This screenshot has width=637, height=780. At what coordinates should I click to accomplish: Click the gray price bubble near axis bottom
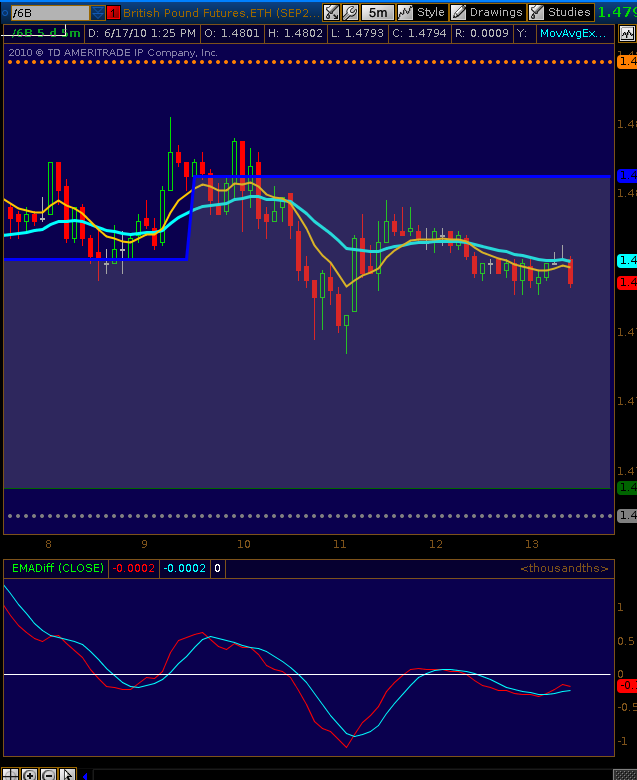click(627, 515)
